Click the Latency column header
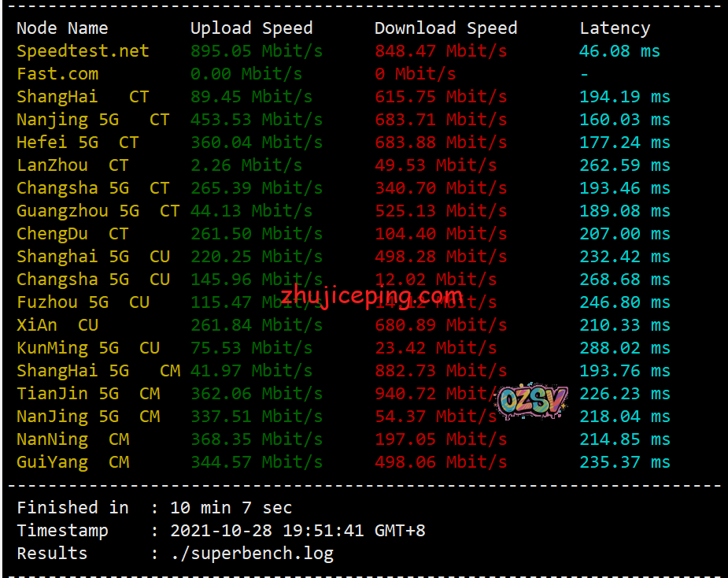 click(x=615, y=28)
